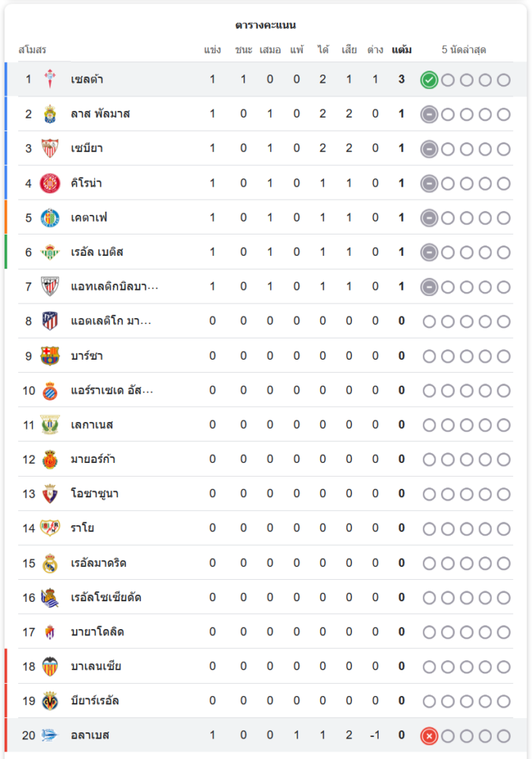This screenshot has width=532, height=759.
Task: Click the gray draw icon for ลาส พัลมาส
Action: point(429,114)
